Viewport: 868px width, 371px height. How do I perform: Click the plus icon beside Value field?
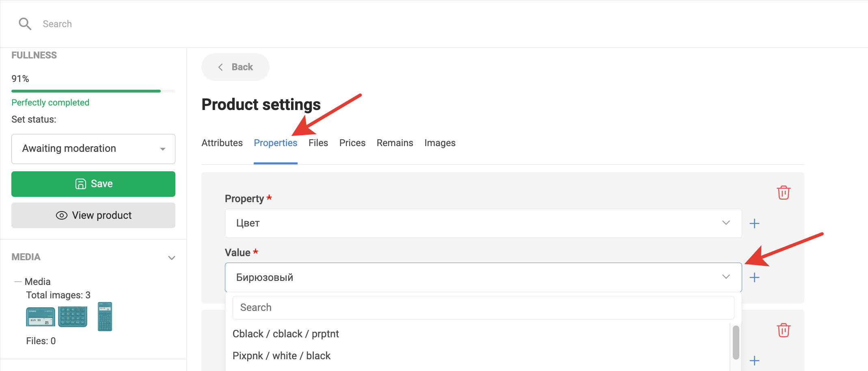(754, 278)
